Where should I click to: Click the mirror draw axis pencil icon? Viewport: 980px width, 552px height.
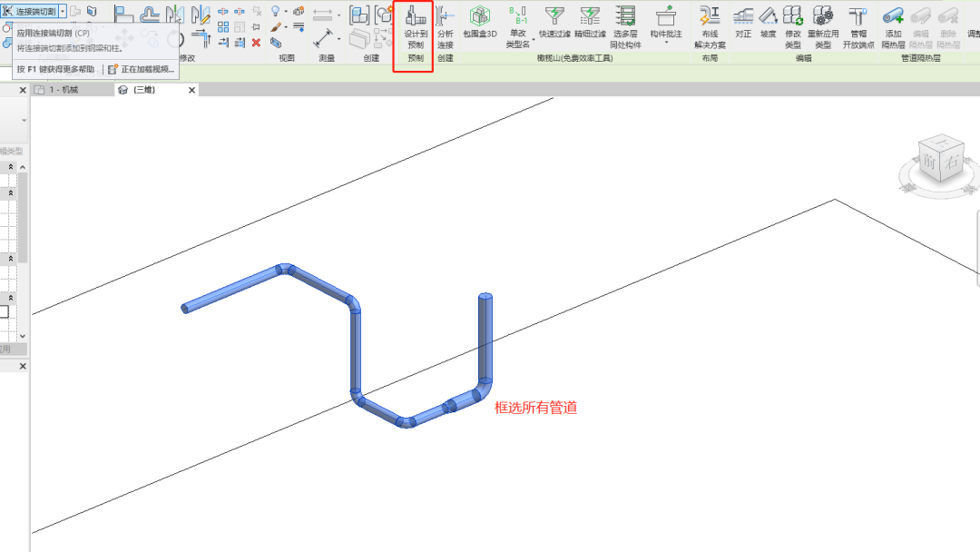pyautogui.click(x=201, y=15)
